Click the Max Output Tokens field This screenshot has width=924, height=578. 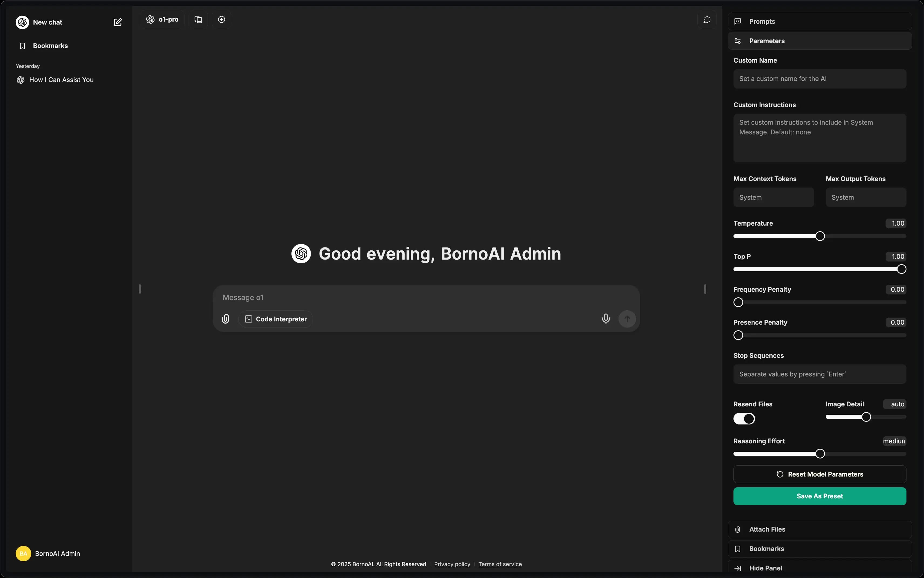tap(865, 197)
